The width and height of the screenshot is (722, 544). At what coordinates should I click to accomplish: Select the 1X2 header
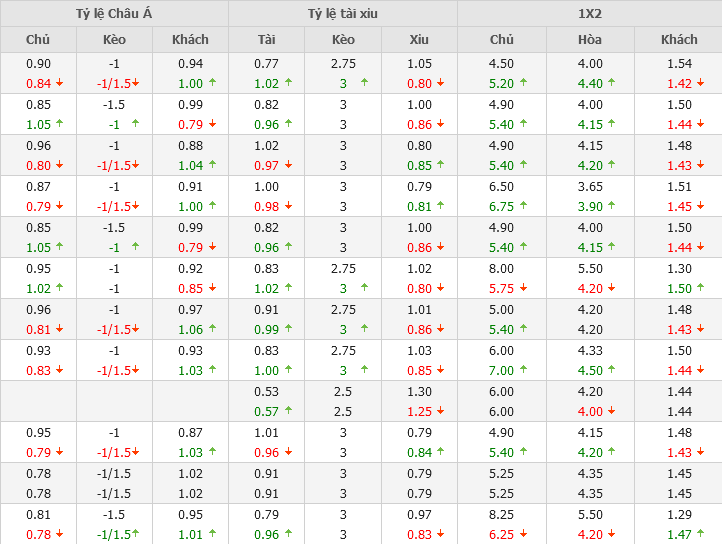[589, 14]
